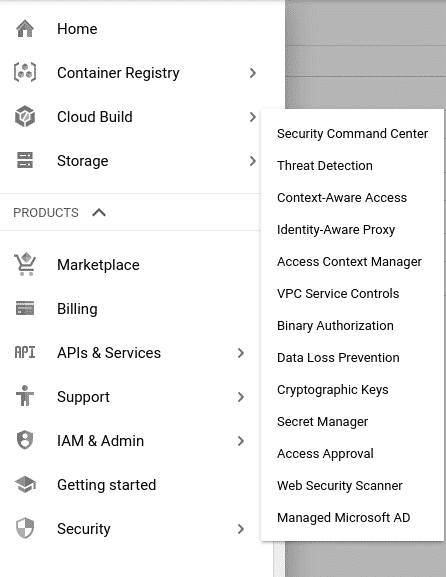This screenshot has height=577, width=446.
Task: Open Access Approval
Action: [325, 454]
